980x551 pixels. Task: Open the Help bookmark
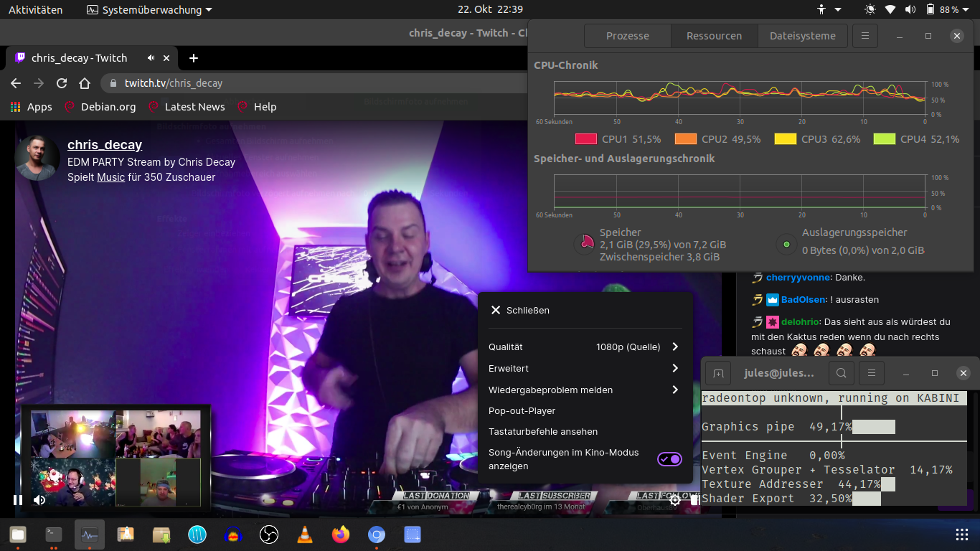coord(257,107)
